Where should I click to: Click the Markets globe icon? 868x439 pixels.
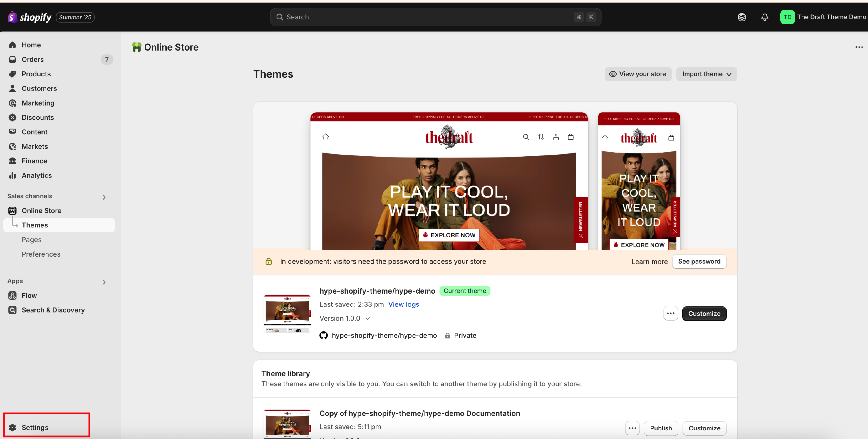pyautogui.click(x=12, y=147)
